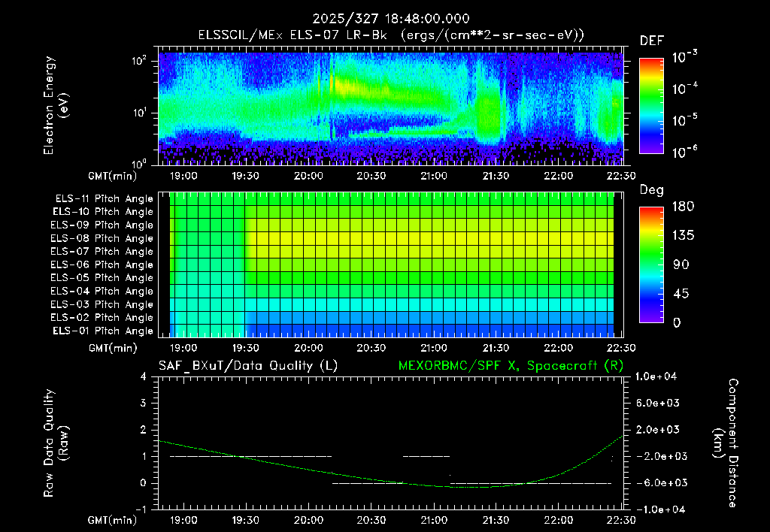
Task: Click the 2 tick on Raw Data Quality axis
Action: point(144,429)
